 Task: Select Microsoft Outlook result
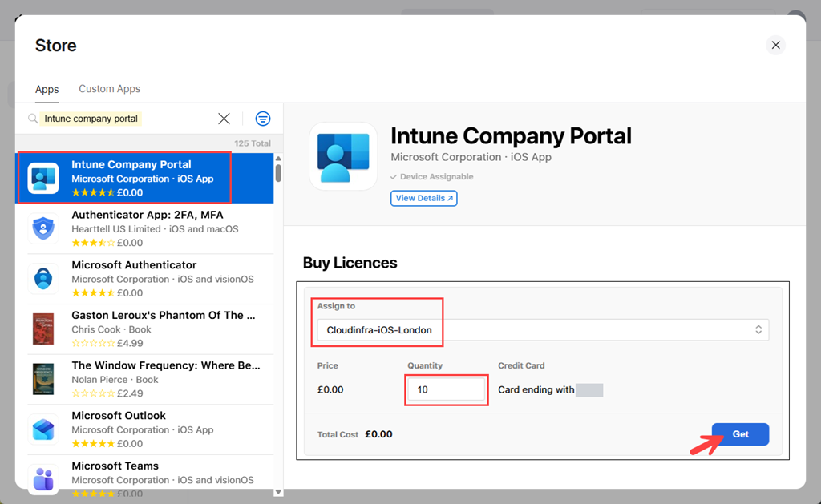144,429
